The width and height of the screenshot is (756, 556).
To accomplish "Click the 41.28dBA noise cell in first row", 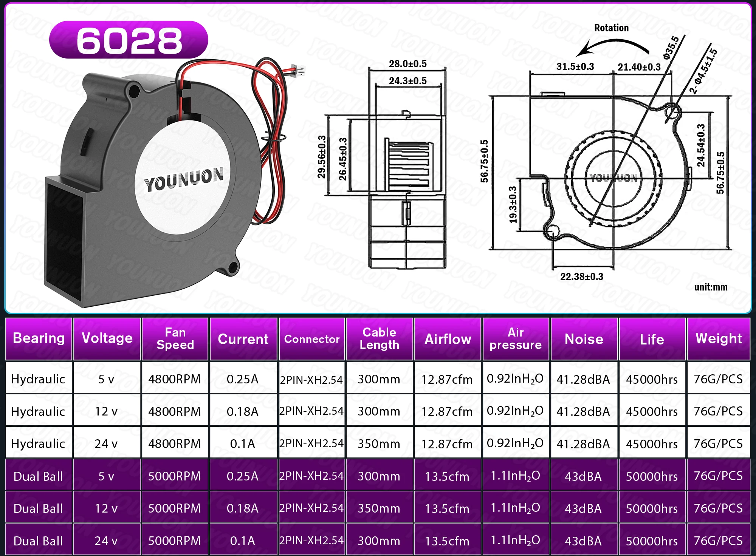I will (x=583, y=379).
